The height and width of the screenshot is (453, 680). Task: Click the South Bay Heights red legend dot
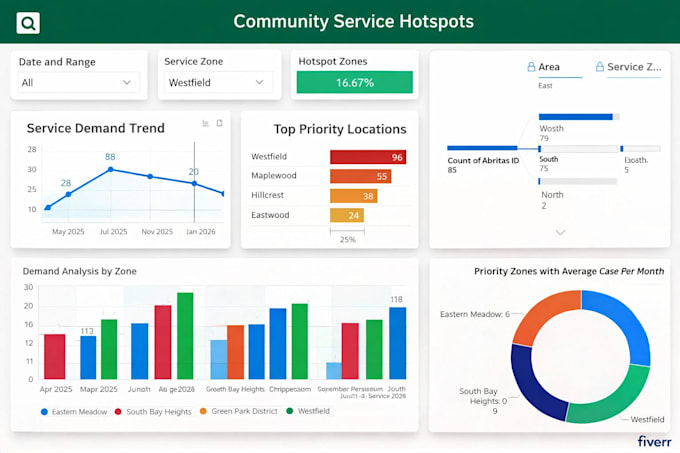tap(118, 411)
